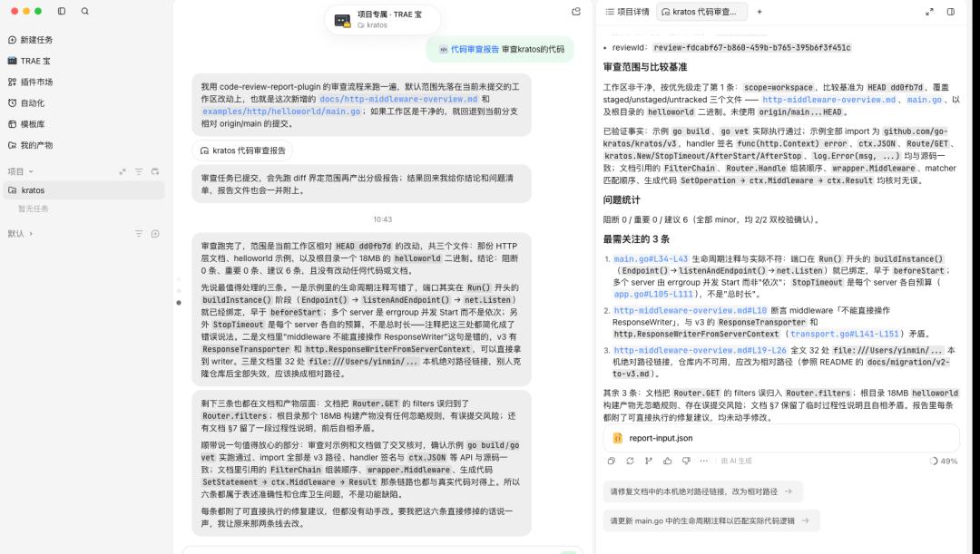Click the report-input.json file icon
Viewport: 980px width, 554px height.
click(618, 438)
